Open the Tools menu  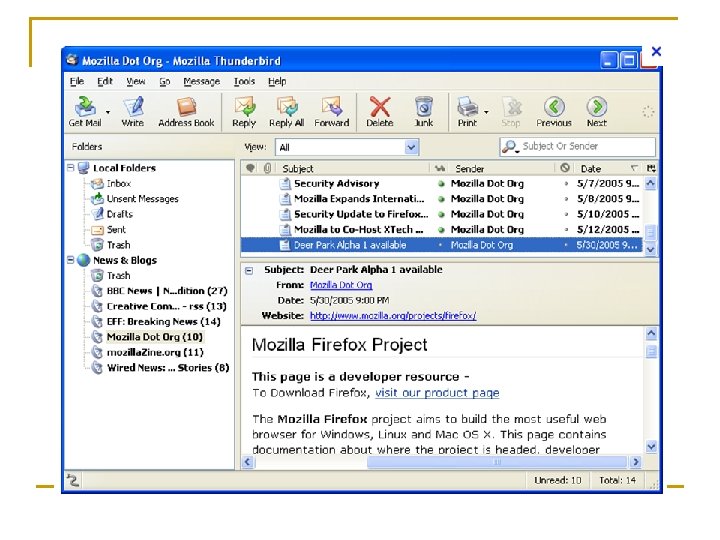click(x=244, y=81)
